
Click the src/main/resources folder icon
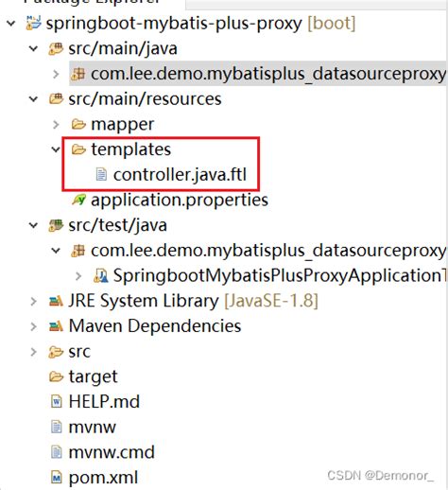coord(56,99)
